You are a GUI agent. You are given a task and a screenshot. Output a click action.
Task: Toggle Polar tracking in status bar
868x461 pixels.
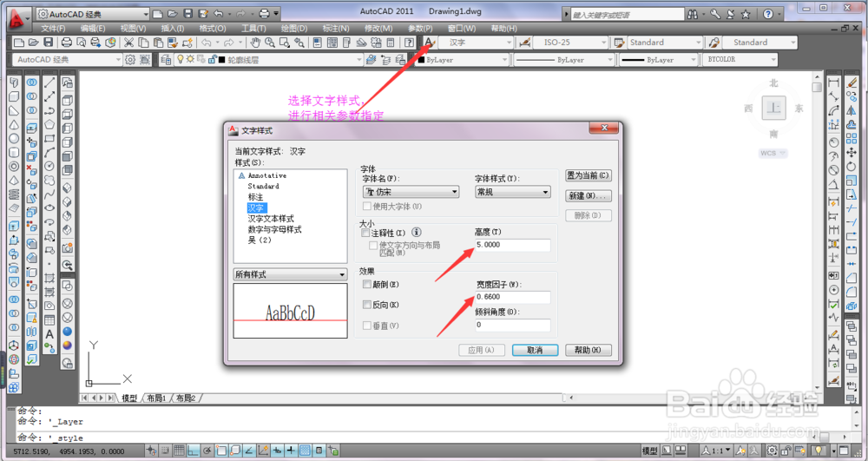pyautogui.click(x=207, y=451)
